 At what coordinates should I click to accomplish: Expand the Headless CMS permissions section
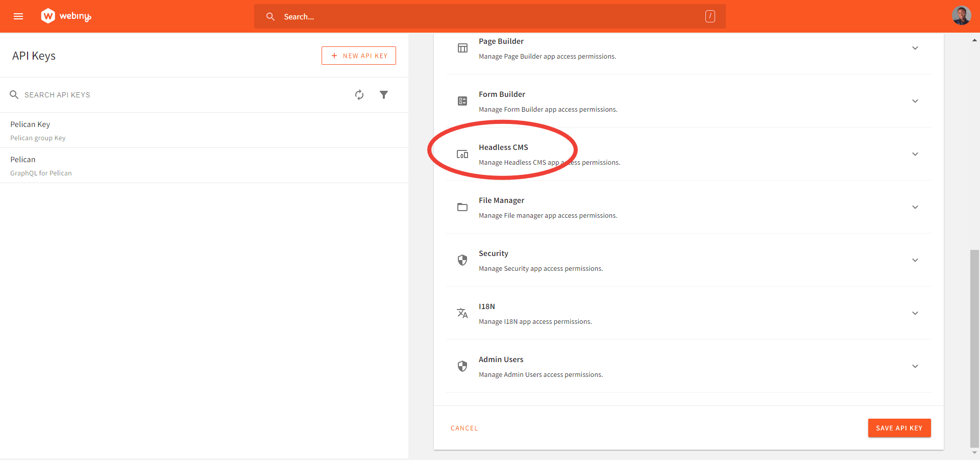915,154
